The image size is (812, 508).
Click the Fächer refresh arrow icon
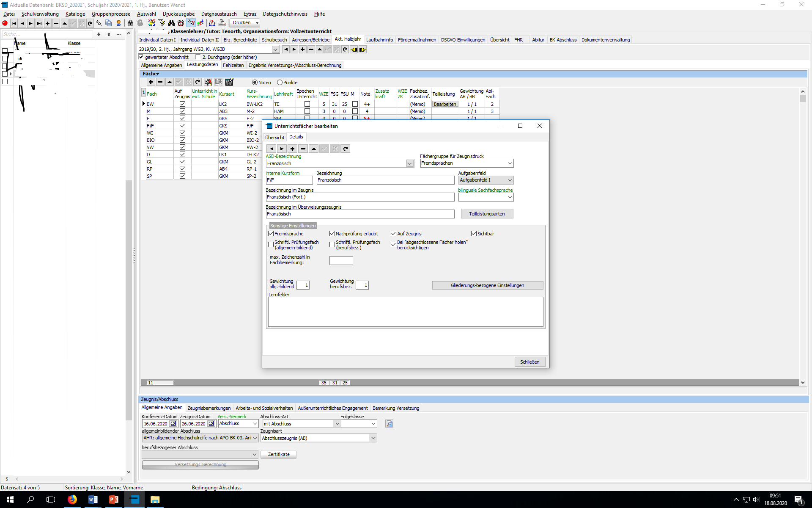(x=198, y=82)
